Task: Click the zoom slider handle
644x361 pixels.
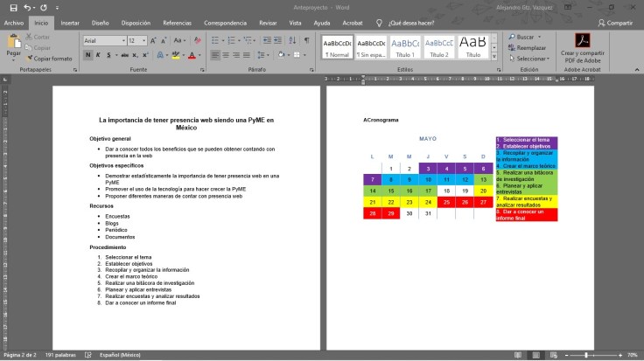Action: (586, 355)
